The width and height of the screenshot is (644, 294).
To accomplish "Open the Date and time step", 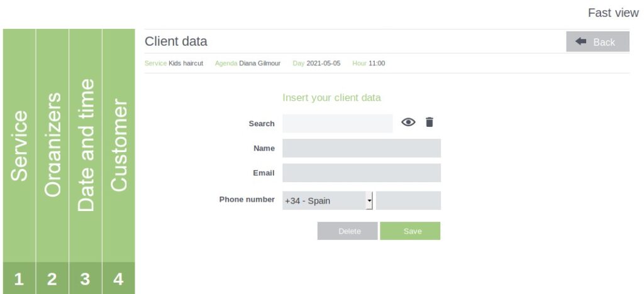I will pos(86,146).
